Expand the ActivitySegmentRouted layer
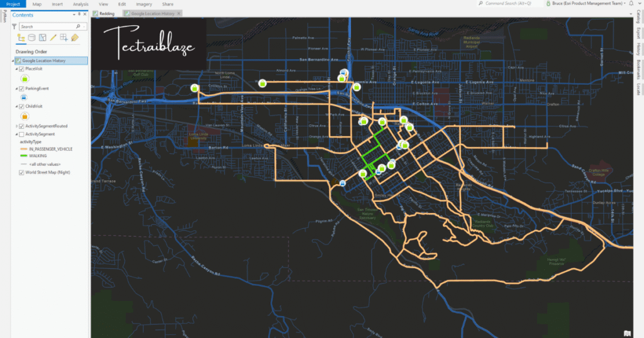This screenshot has width=644, height=338. [17, 126]
